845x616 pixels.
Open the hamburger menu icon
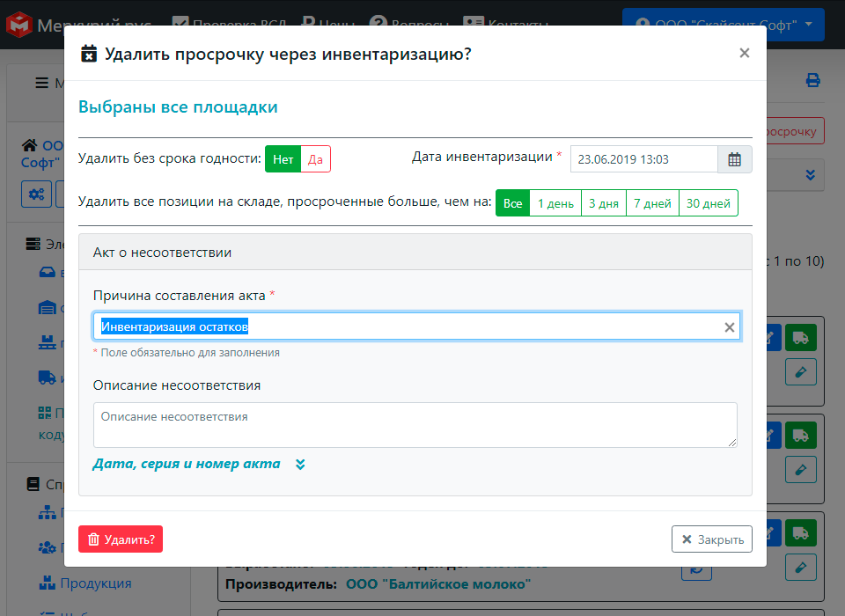tap(41, 82)
